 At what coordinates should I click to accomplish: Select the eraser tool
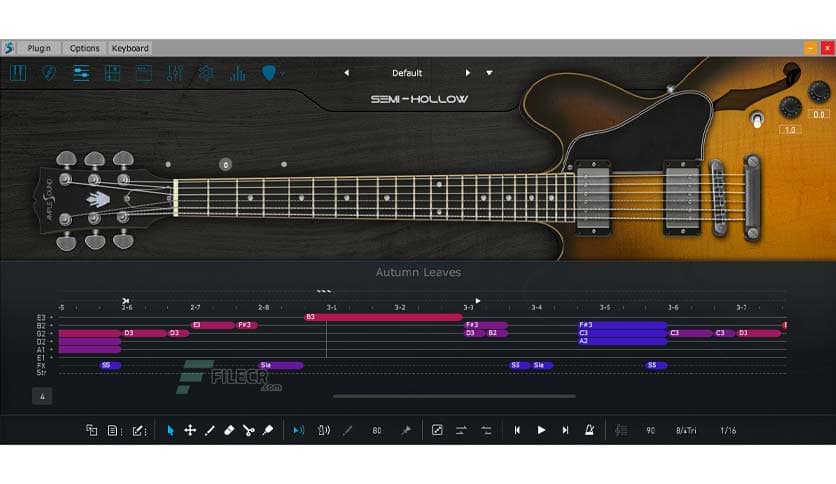pyautogui.click(x=229, y=430)
